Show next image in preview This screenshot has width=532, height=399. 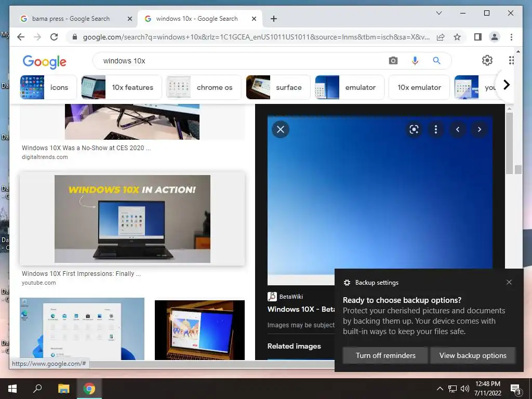[x=479, y=129]
